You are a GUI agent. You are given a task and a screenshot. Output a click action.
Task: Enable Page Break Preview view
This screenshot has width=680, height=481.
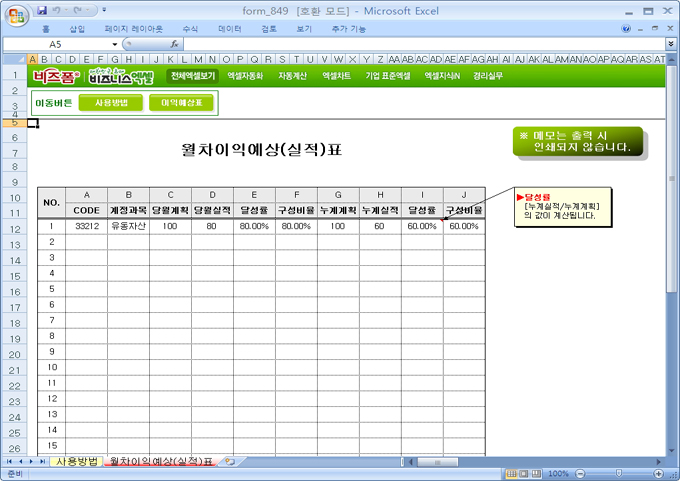click(538, 473)
